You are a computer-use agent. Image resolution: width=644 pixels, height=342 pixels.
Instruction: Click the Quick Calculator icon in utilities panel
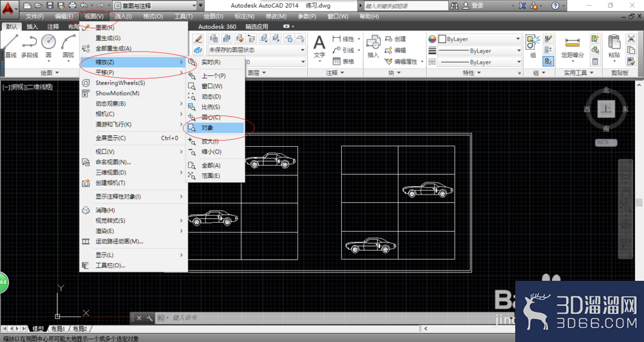click(x=595, y=61)
